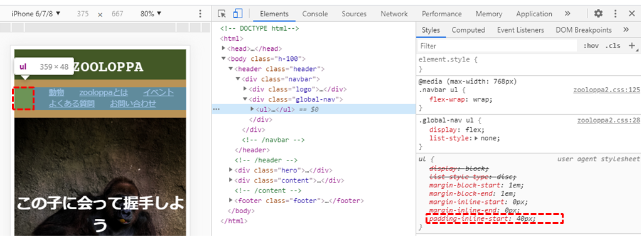This screenshot has height=237, width=644.
Task: Expand the list-style shorthand triangle
Action: coord(476,138)
